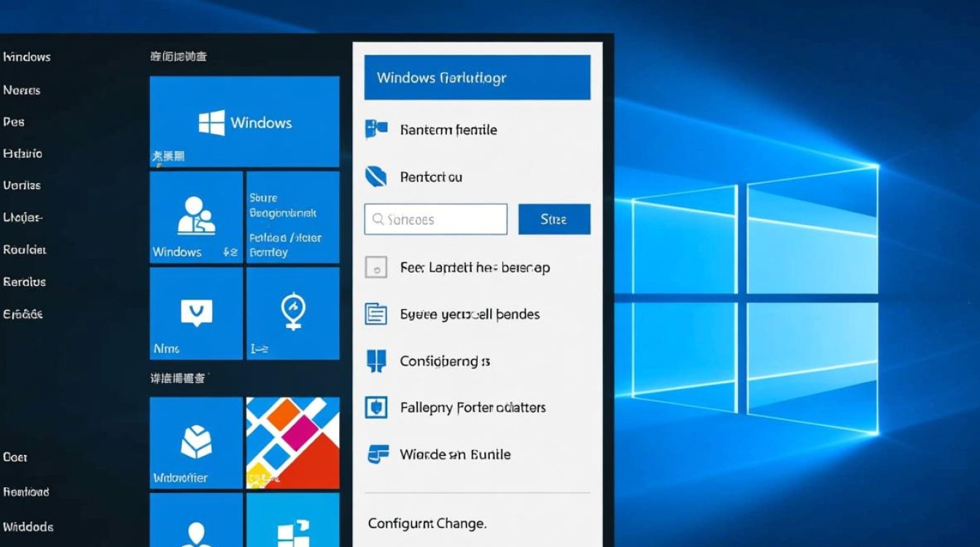Enable the "Fee Lardett" checkbox
The width and height of the screenshot is (980, 547).
point(376,267)
